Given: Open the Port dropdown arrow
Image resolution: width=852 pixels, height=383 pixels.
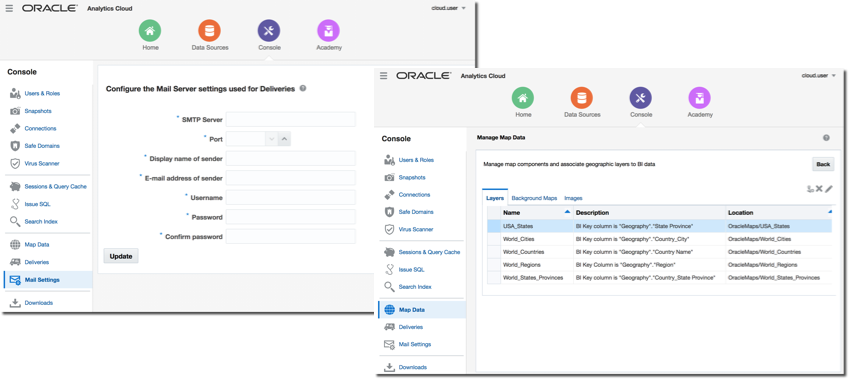Looking at the screenshot, I should 272,139.
